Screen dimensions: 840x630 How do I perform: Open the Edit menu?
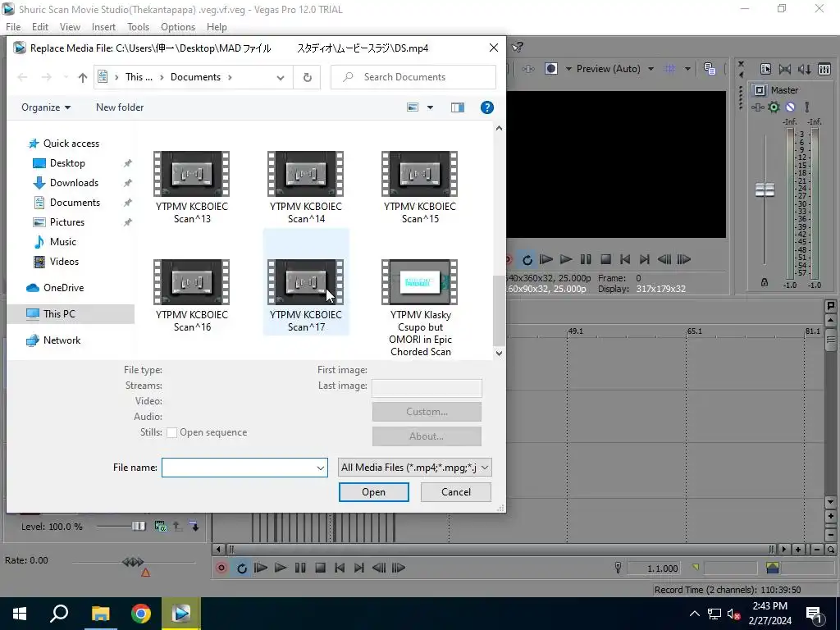tap(40, 27)
